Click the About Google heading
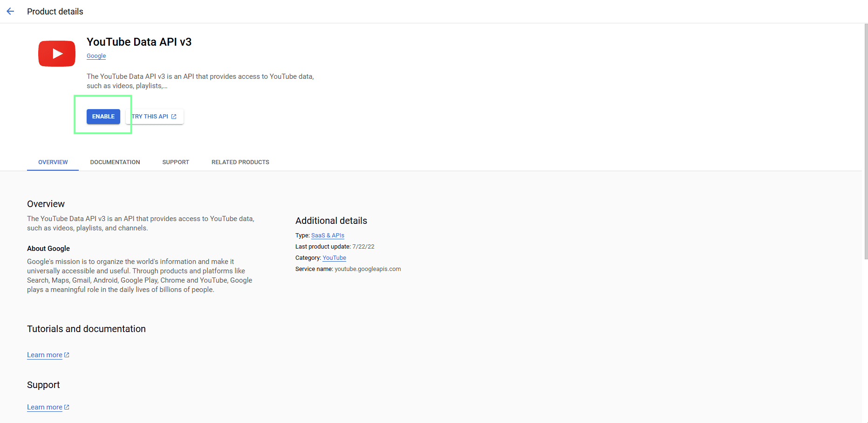The image size is (868, 423). pyautogui.click(x=48, y=249)
